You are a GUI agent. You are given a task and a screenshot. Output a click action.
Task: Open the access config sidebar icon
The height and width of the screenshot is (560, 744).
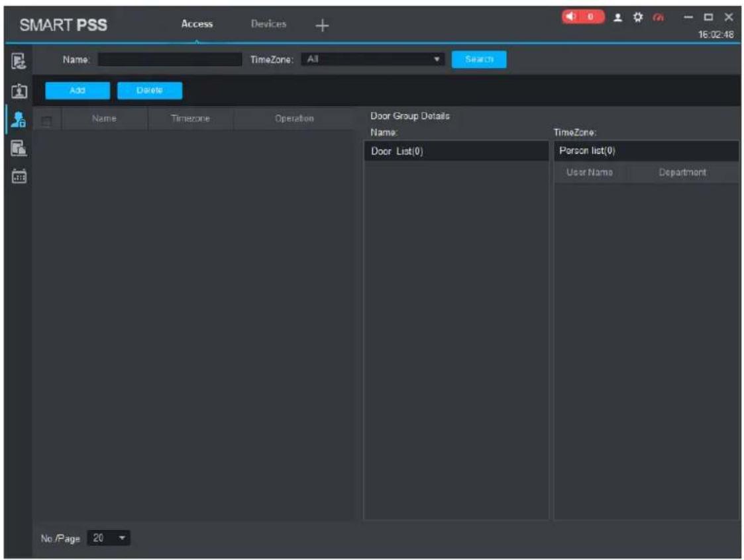pyautogui.click(x=19, y=148)
